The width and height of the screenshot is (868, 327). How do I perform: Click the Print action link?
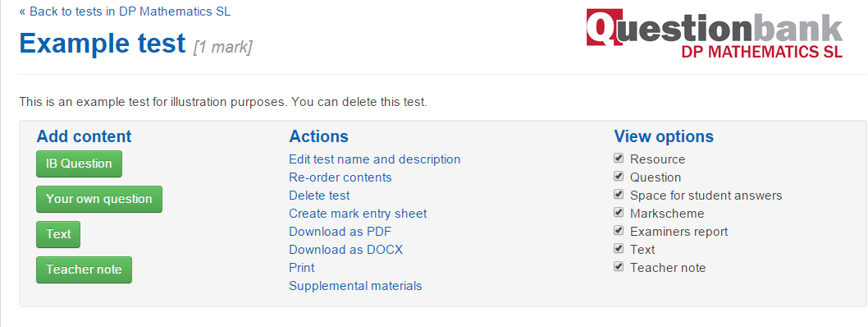[302, 268]
